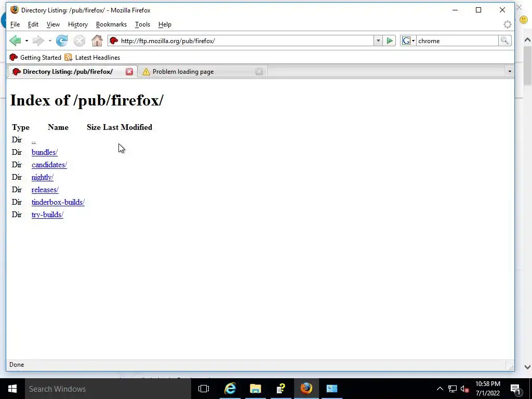Click the 'Type' column header text
This screenshot has height=399, width=532.
click(21, 128)
